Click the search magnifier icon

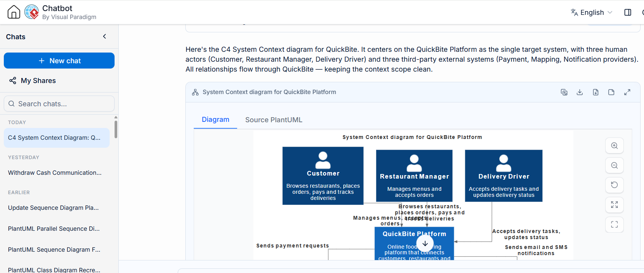(x=11, y=104)
